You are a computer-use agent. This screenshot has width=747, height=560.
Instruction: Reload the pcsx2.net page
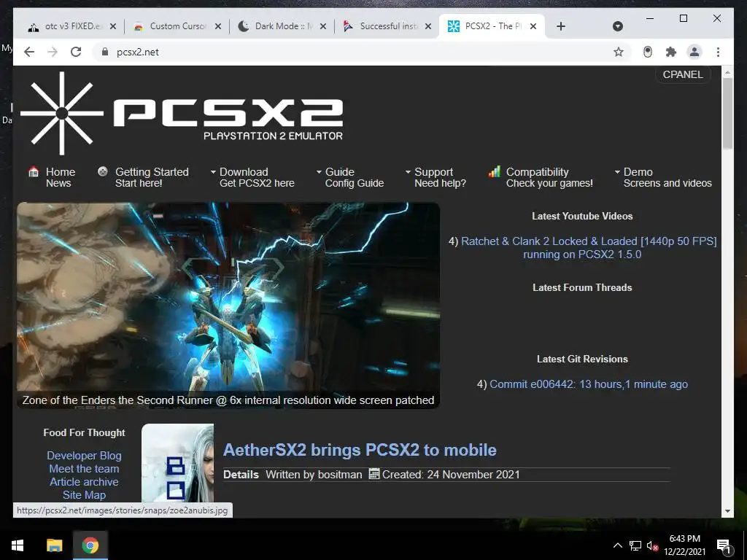click(76, 52)
